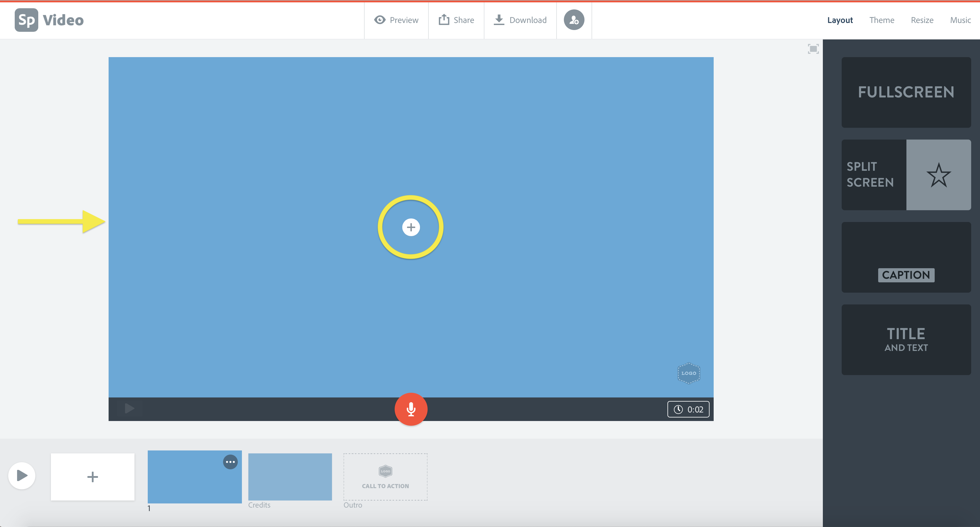Toggle the fit-to-screen view icon
This screenshot has height=527, width=980.
pyautogui.click(x=813, y=49)
